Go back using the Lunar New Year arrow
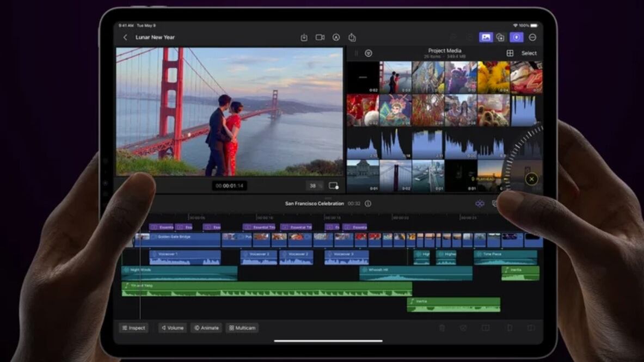 tap(126, 36)
